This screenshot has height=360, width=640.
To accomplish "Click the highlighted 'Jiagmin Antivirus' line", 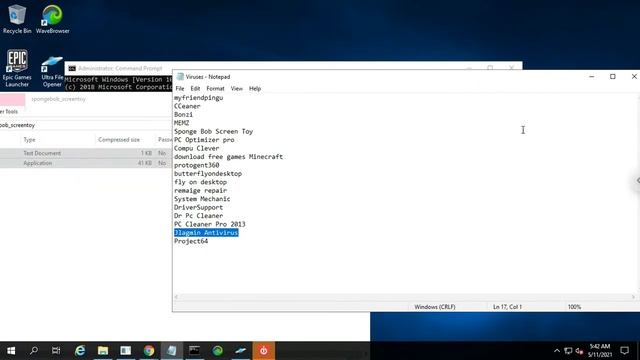I will (x=206, y=233).
